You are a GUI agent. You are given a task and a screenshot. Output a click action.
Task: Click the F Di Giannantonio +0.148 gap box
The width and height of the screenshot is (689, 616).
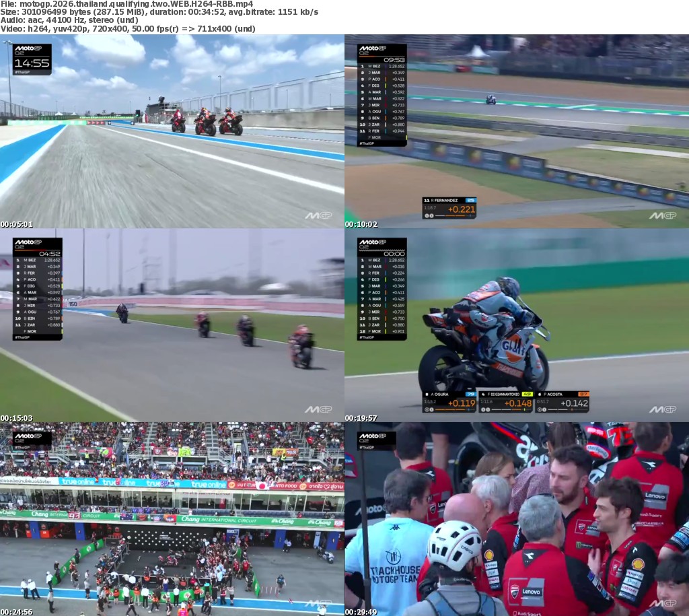pos(506,402)
